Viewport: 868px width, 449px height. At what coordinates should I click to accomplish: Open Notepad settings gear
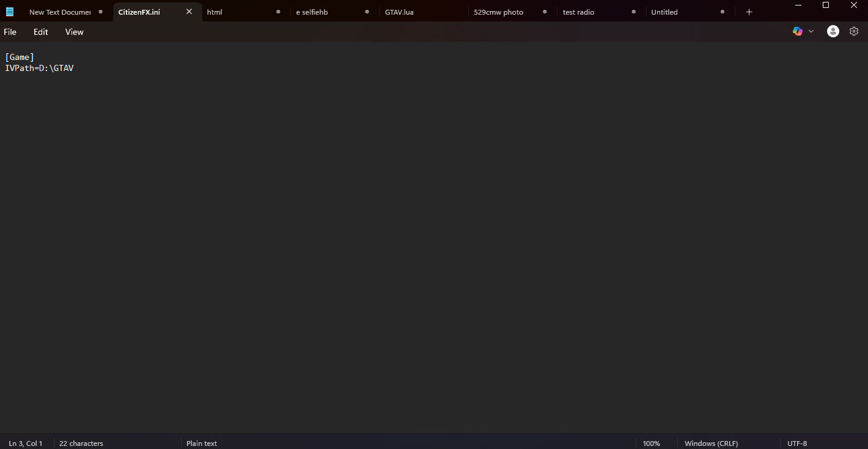click(854, 31)
